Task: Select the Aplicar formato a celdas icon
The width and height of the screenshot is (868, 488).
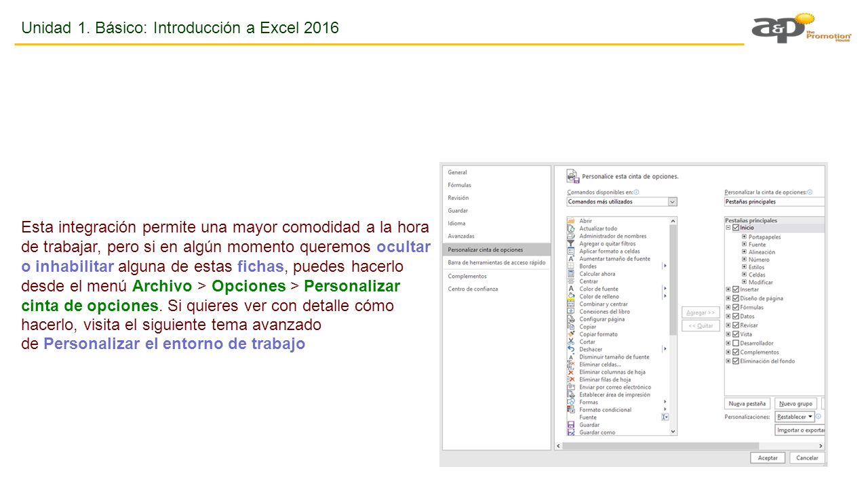Action: point(571,251)
